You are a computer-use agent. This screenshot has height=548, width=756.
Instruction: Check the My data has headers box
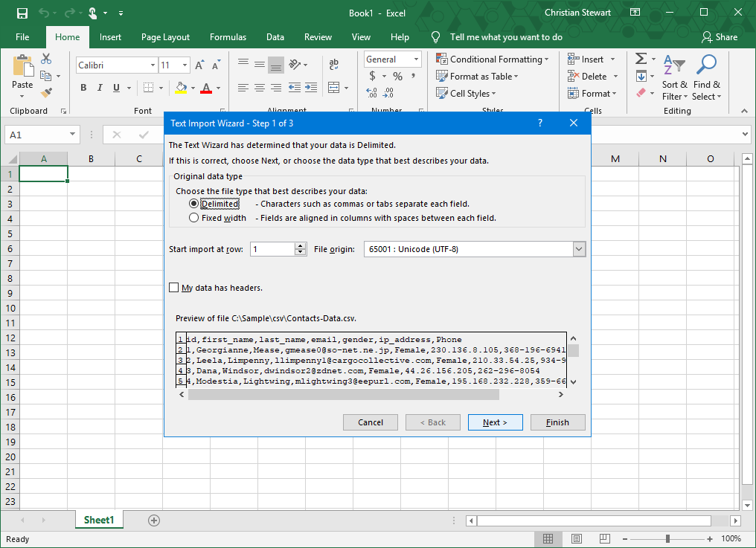coord(174,288)
